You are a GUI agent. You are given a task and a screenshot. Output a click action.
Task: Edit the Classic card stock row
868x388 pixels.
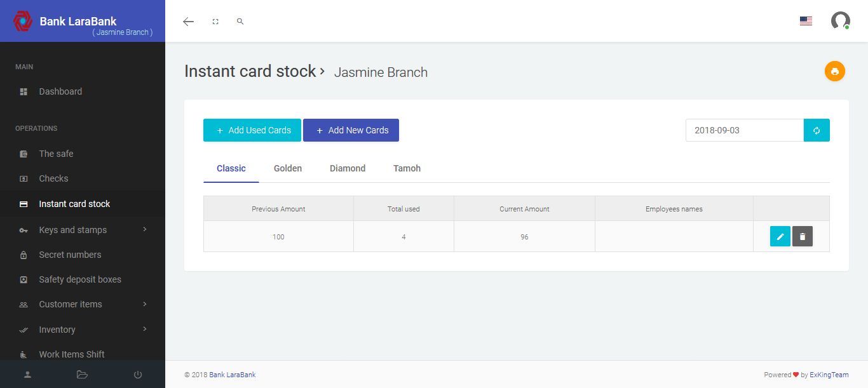(780, 236)
